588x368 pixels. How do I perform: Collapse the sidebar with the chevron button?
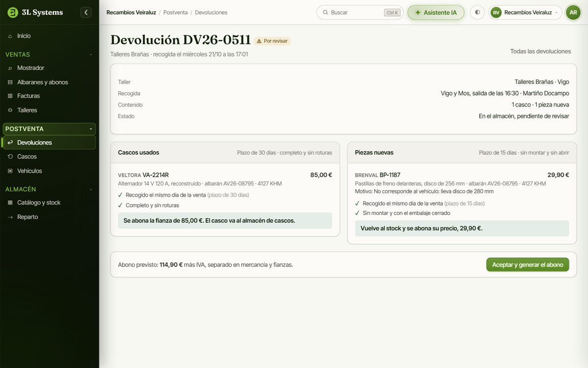coord(86,12)
